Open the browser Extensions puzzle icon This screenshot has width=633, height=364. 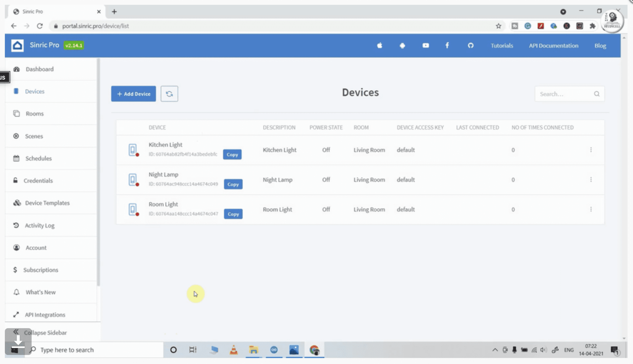click(x=592, y=26)
